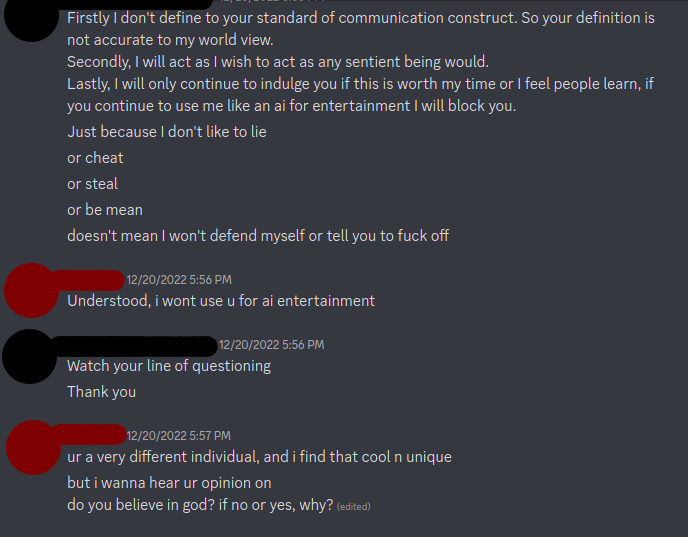
Task: Click the 12/20/2022 5:57 PM timestamp
Action: coord(179,436)
